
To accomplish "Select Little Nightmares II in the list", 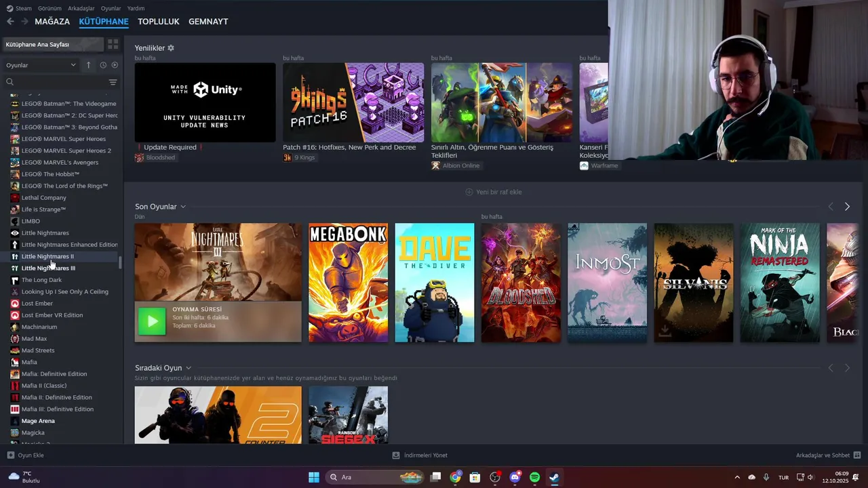I will pos(47,256).
